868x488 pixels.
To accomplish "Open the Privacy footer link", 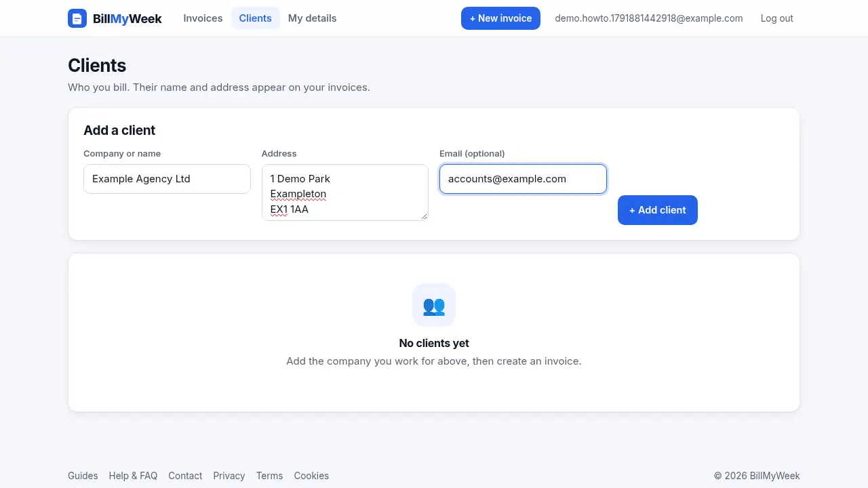I will click(x=229, y=476).
